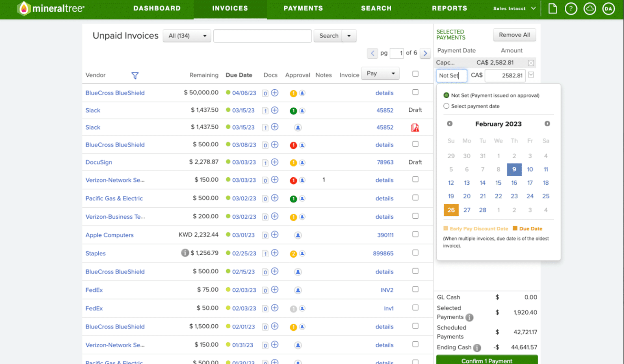This screenshot has width=624, height=364.
Task: Advance the calendar to March with the right arrow
Action: point(547,124)
